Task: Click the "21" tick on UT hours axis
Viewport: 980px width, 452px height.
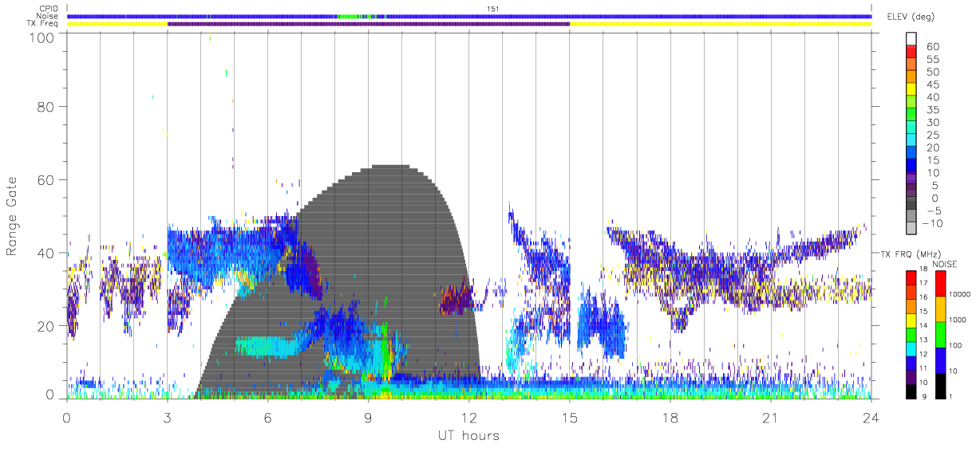Action: coord(771,417)
